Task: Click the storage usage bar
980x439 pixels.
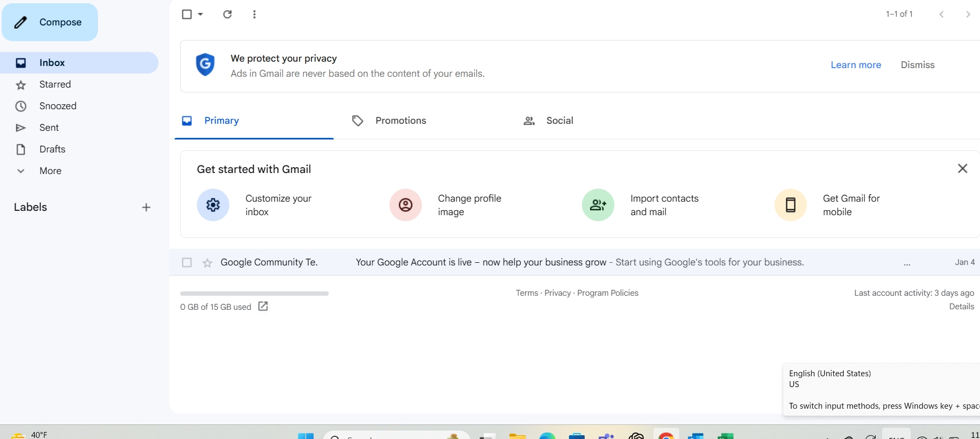Action: pyautogui.click(x=254, y=294)
